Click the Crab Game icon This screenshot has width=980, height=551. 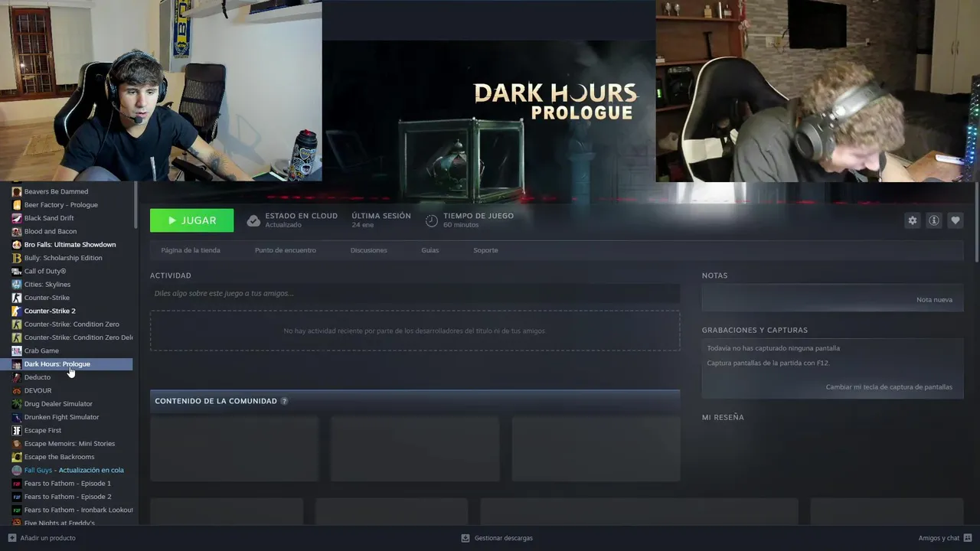pyautogui.click(x=17, y=350)
